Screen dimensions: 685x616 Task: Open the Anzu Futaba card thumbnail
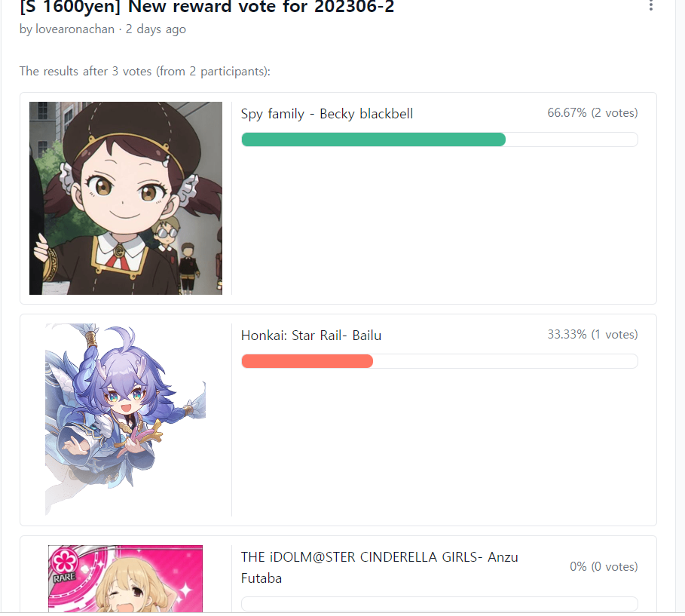[x=125, y=579]
